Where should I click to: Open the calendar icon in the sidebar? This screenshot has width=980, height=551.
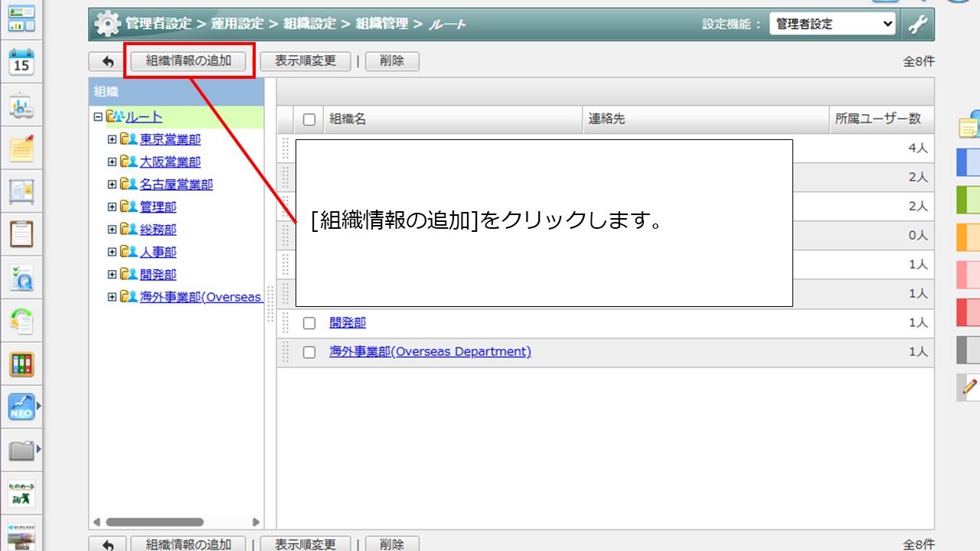[x=21, y=62]
